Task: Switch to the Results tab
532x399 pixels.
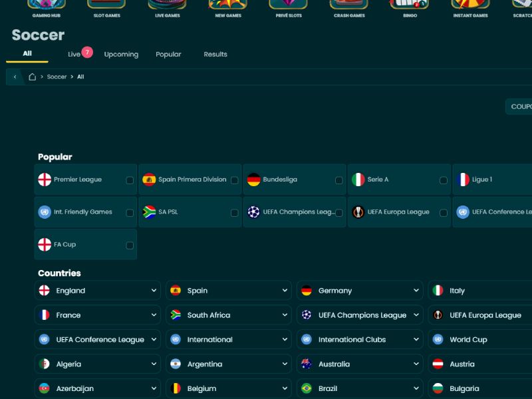Action: [215, 55]
